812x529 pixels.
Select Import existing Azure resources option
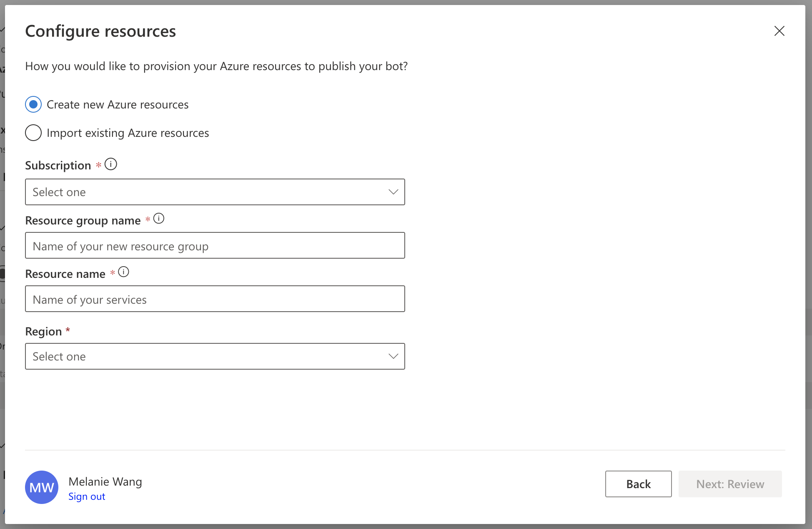click(x=33, y=133)
